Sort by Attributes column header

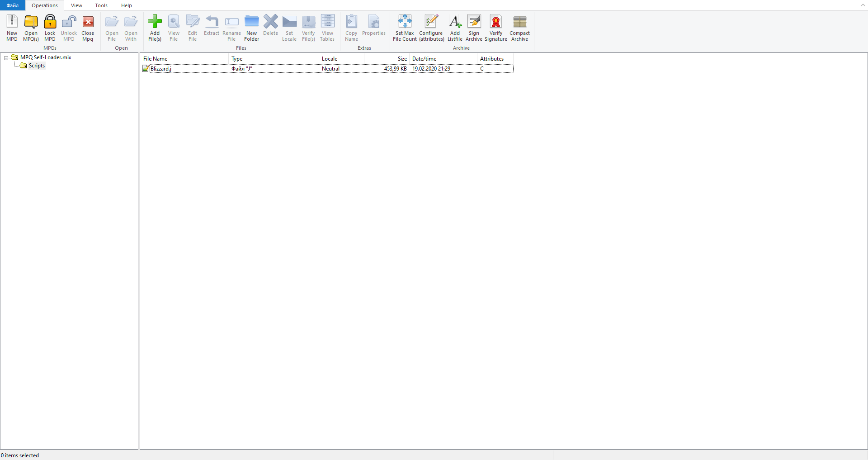(495, 59)
